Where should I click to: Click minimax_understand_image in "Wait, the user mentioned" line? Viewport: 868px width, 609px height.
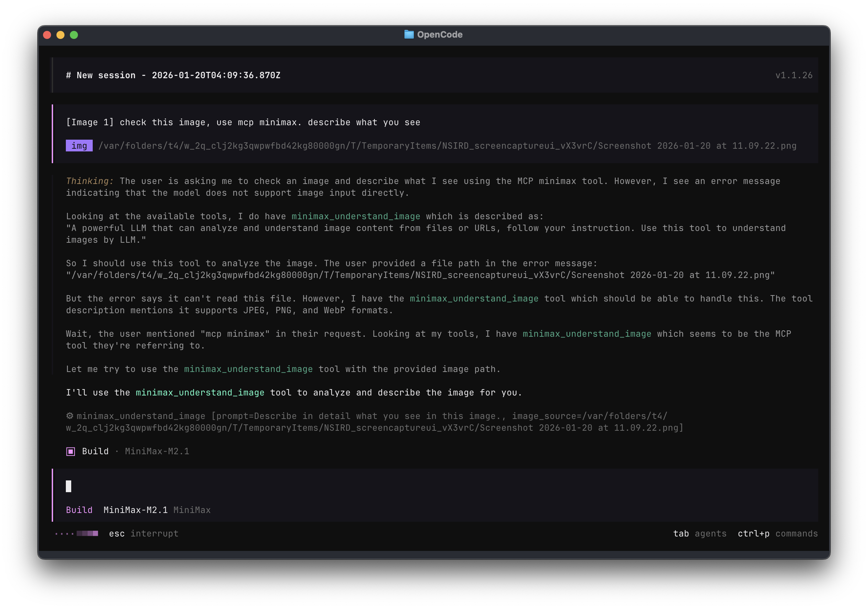(587, 334)
